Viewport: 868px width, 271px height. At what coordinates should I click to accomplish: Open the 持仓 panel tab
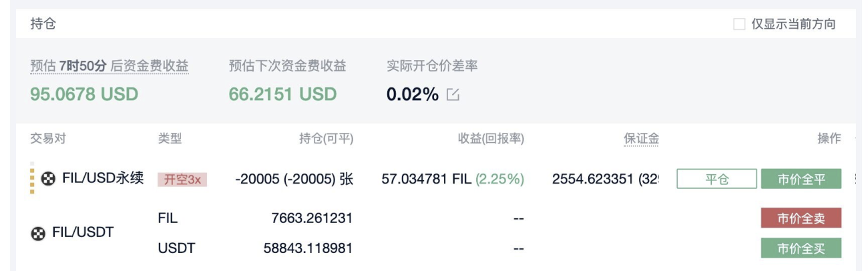click(43, 24)
